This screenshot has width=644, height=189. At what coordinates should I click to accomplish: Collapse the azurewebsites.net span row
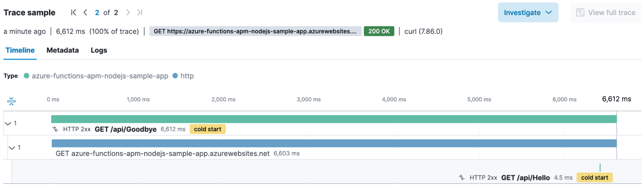[x=12, y=148]
